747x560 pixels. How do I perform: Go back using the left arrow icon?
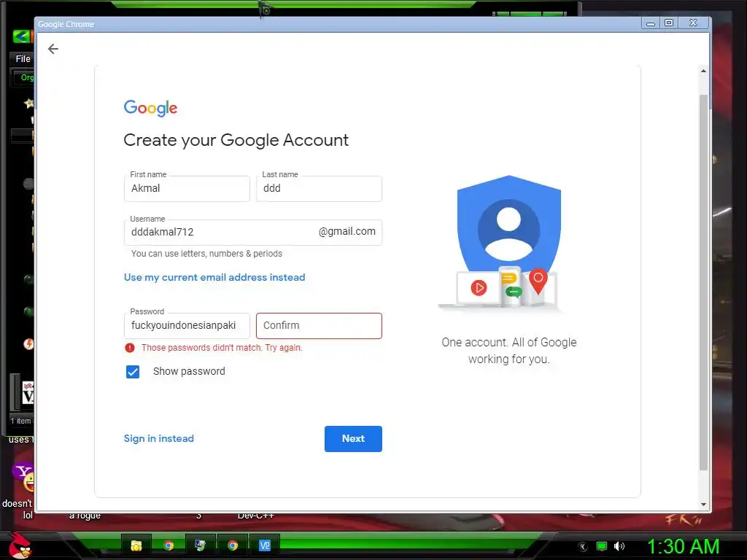[53, 49]
